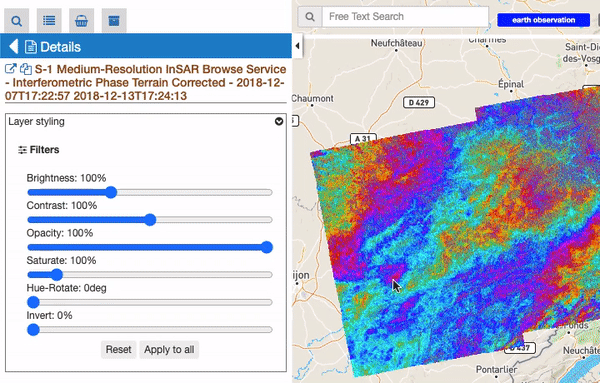Adjust the Brightness slider handle

point(111,192)
